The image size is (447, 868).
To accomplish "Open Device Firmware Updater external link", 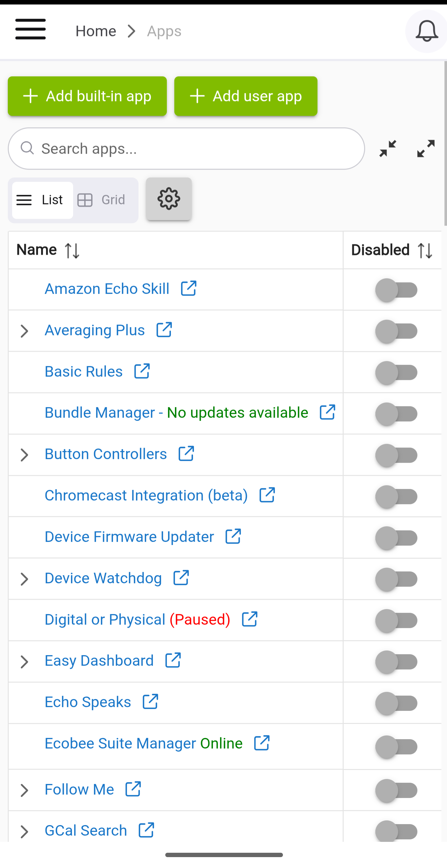I will (233, 537).
